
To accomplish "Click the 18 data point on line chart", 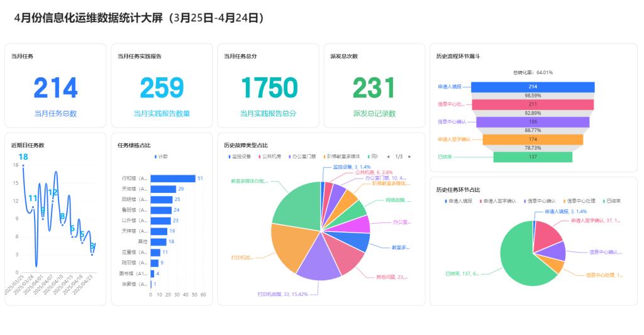I will (23, 166).
